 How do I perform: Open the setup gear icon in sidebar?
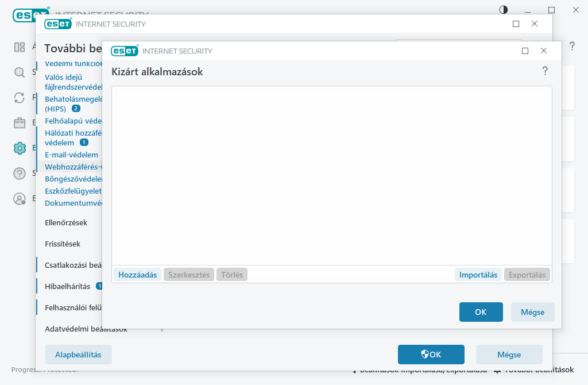20,148
